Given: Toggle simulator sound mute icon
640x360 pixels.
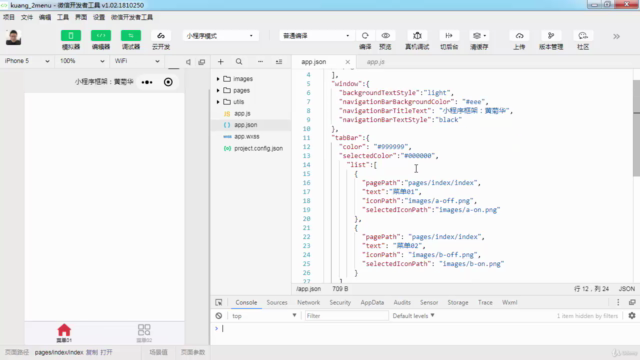Looking at the screenshot, I should tap(188, 62).
